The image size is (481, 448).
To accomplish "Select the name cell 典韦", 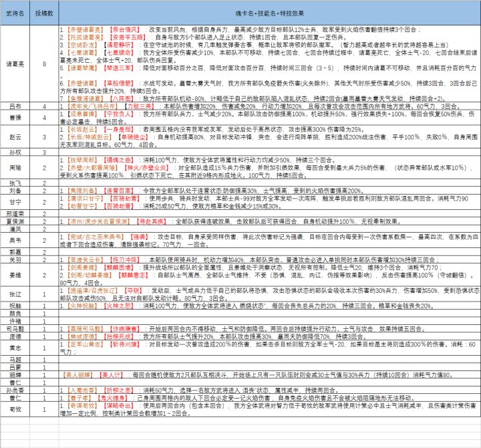I will click(x=15, y=241).
